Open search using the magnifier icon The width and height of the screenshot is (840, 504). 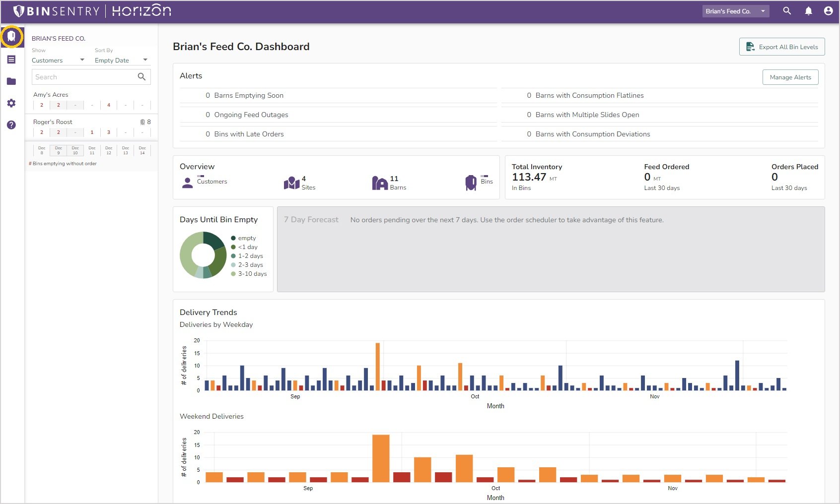(787, 10)
